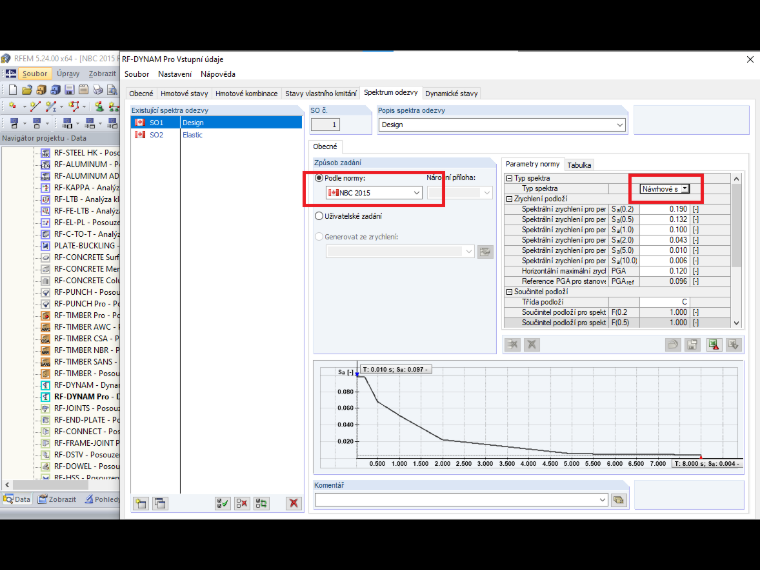760x570 pixels.
Task: Click the RF-KAPPA module icon in navigator
Action: 46,188
